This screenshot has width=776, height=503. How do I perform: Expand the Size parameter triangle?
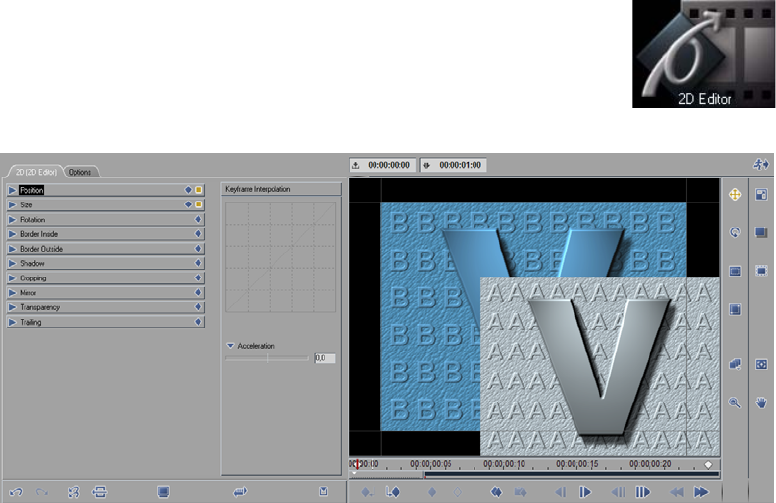(12, 204)
